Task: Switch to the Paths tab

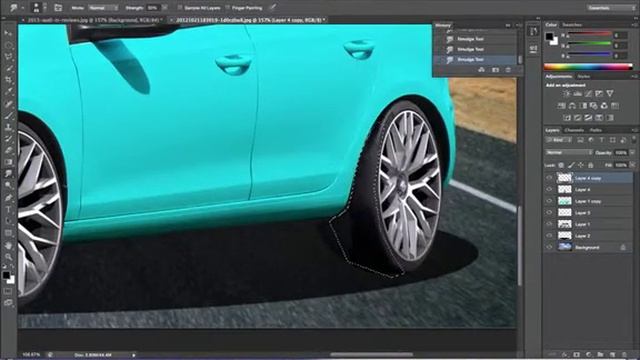Action: coord(596,130)
